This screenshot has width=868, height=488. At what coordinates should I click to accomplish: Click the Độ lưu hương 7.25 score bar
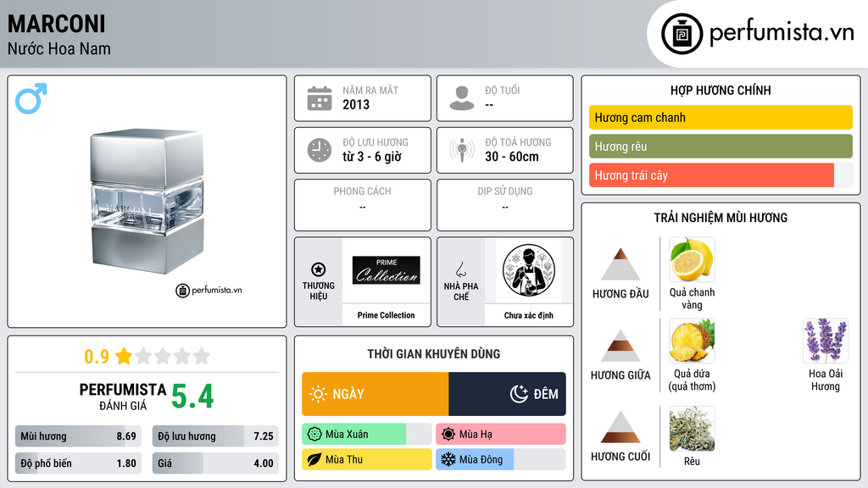[215, 436]
